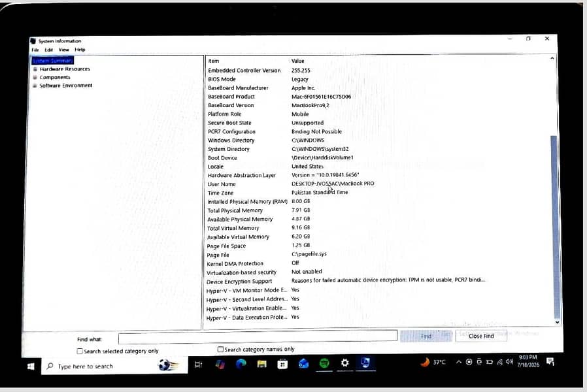Enable Search category names only checkbox
Image resolution: width=587 pixels, height=392 pixels.
coord(220,350)
